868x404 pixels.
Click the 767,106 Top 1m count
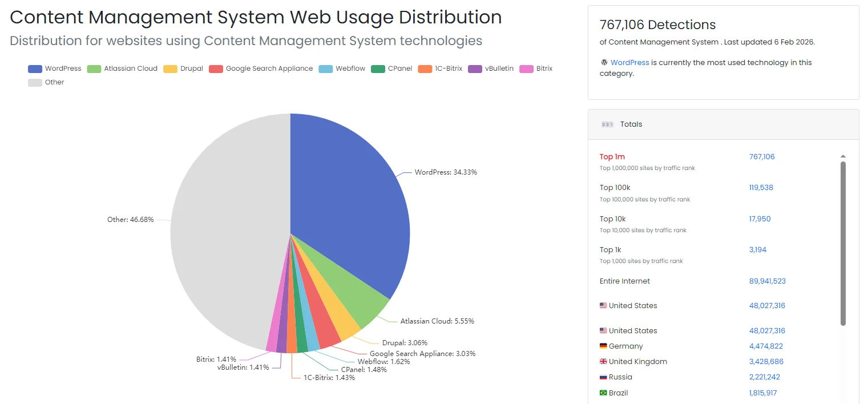click(x=762, y=156)
